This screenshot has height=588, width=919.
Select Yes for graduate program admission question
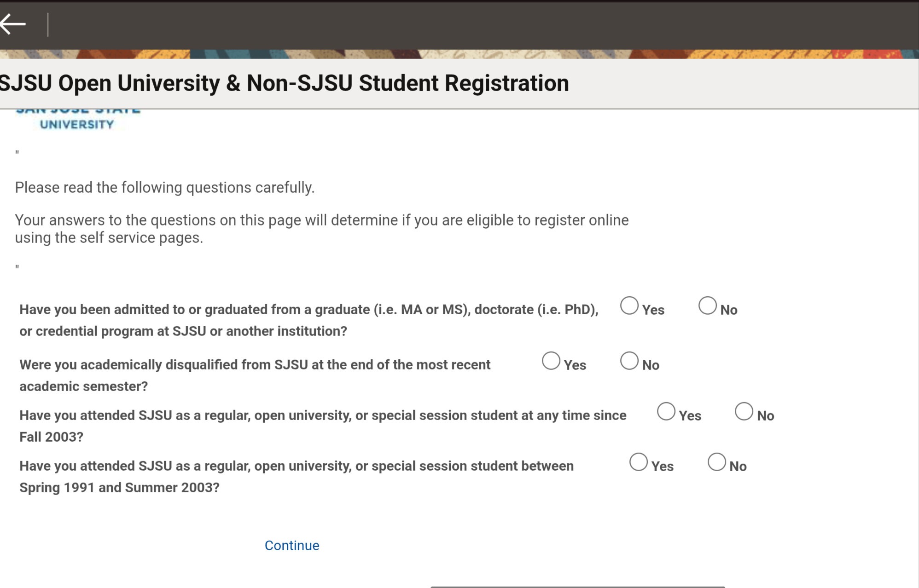point(629,306)
